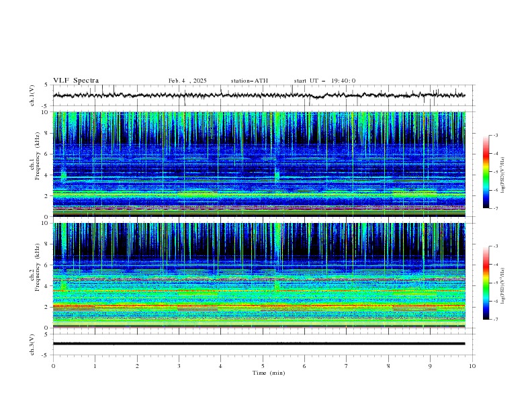Click the ch.1 spectrogram 4 kHz tick label
The height and width of the screenshot is (411, 532).
click(48, 175)
